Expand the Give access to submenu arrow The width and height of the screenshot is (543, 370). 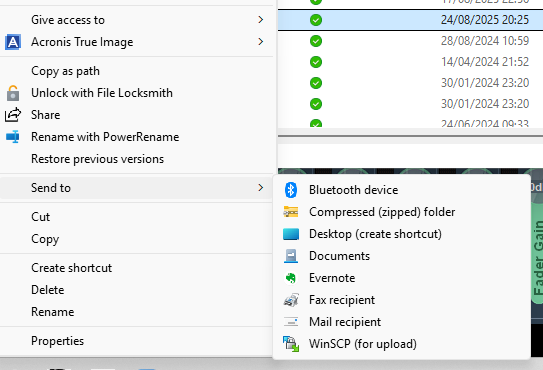click(261, 20)
